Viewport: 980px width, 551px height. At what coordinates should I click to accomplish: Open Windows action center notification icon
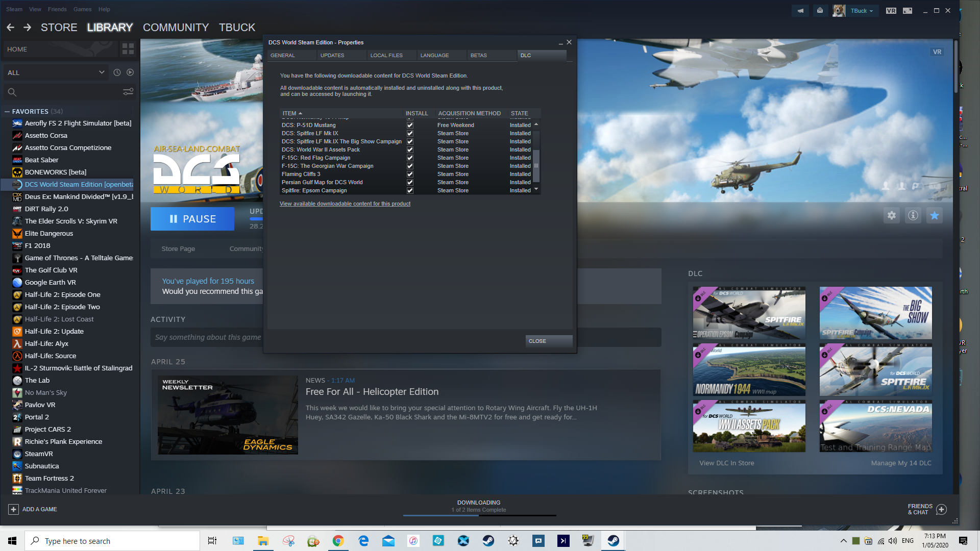point(963,541)
